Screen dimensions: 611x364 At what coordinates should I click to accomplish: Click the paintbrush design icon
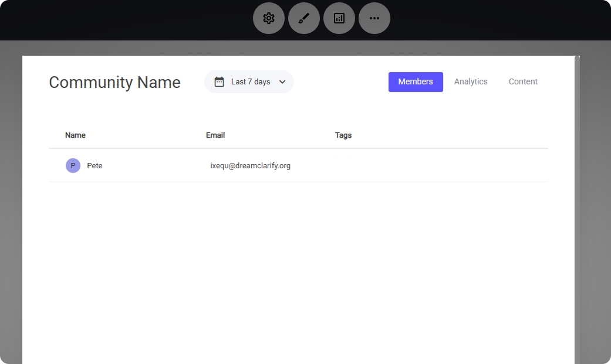tap(304, 18)
